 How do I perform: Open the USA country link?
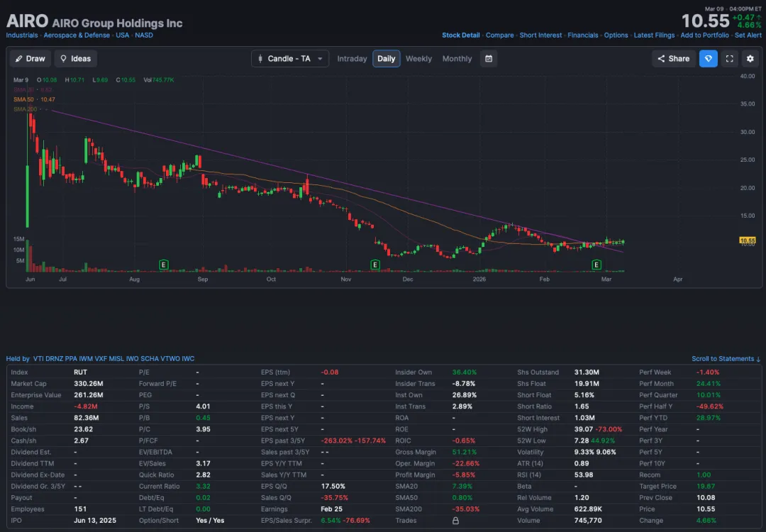[123, 35]
